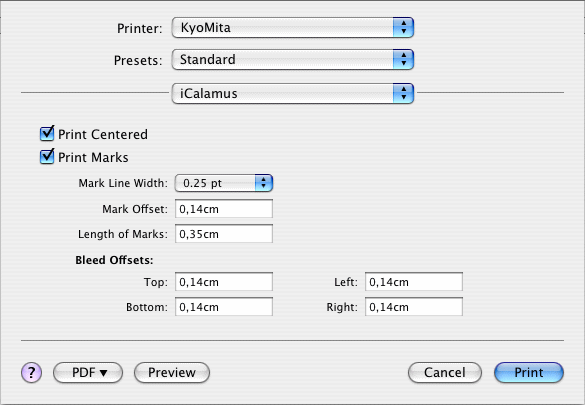The height and width of the screenshot is (405, 585).
Task: Click the iCalamus pane selector arrows
Action: (x=403, y=93)
